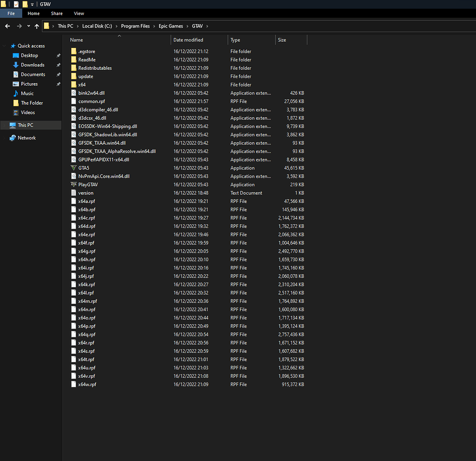This screenshot has width=476, height=461.
Task: Open Downloads in Quick access
Action: (33, 65)
